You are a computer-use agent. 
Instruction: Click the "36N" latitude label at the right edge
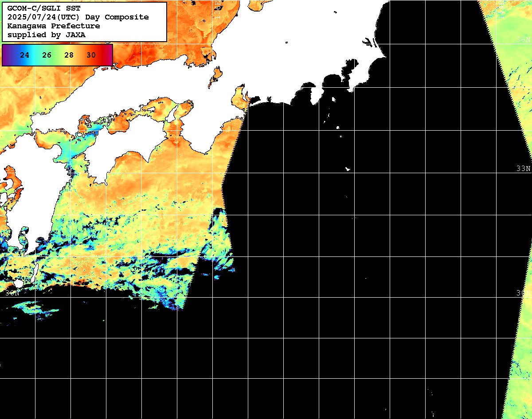coord(524,40)
